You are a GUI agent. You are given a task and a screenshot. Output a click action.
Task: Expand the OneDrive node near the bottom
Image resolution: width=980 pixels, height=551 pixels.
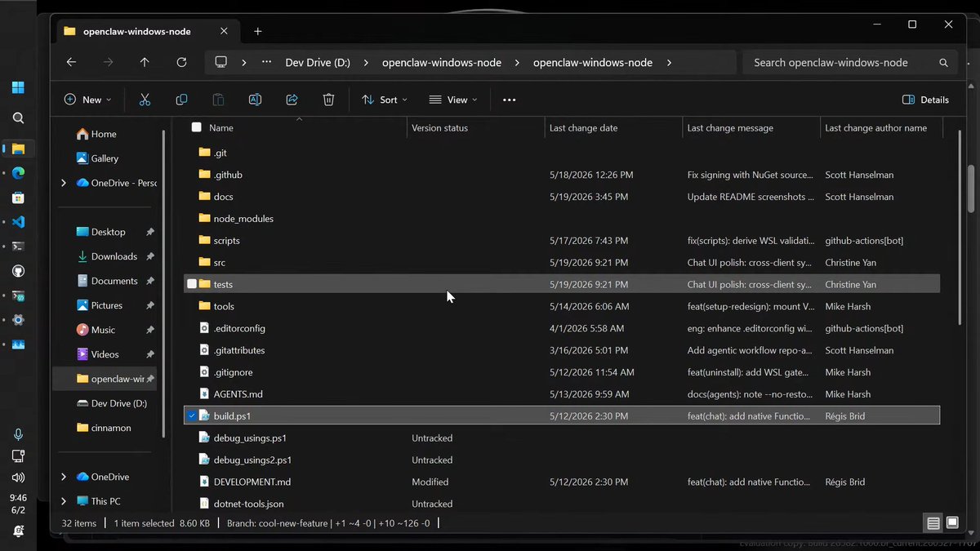64,477
